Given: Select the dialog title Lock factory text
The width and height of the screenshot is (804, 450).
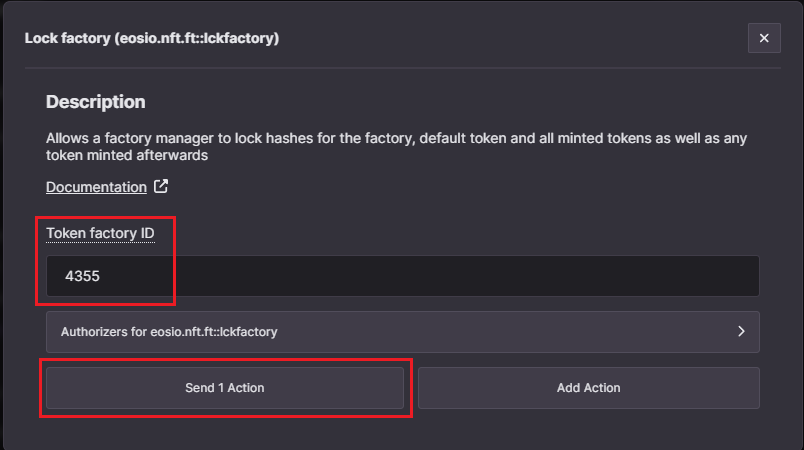Looking at the screenshot, I should (x=68, y=38).
